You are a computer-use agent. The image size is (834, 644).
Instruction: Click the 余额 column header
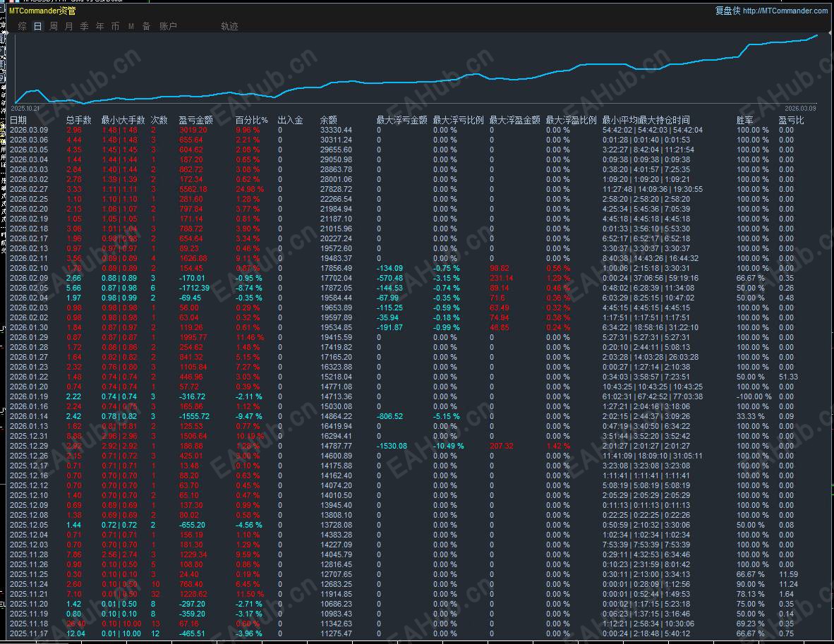pyautogui.click(x=329, y=121)
